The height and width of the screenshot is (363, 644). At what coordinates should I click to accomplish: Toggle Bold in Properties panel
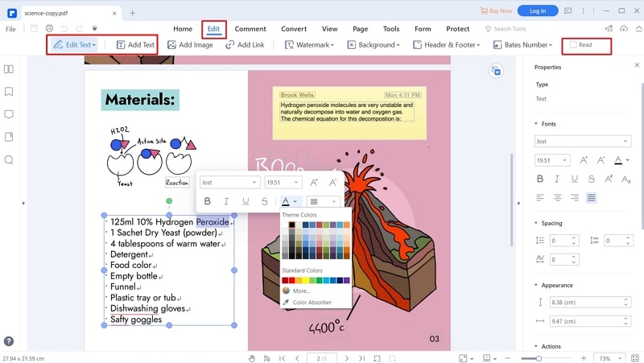click(x=540, y=179)
